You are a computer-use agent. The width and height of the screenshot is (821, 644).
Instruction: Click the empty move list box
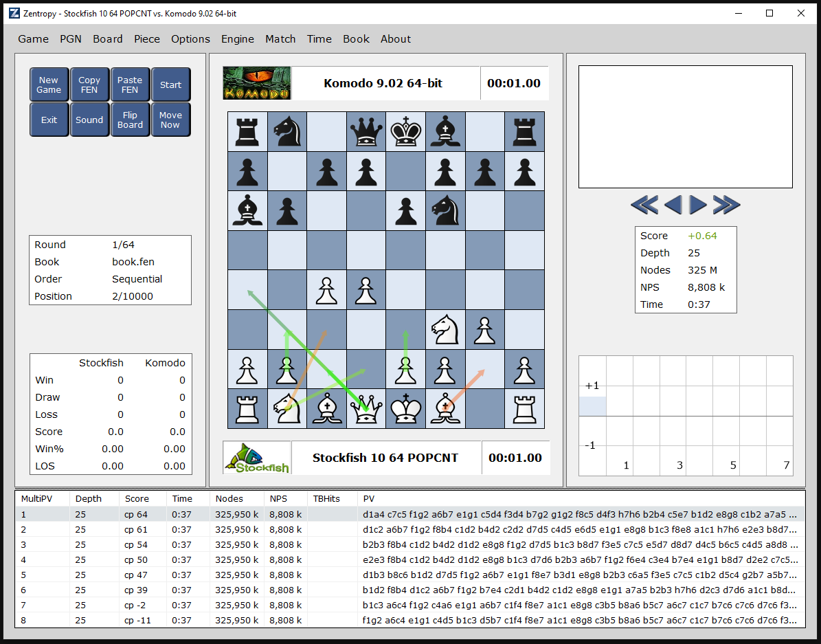pos(686,127)
